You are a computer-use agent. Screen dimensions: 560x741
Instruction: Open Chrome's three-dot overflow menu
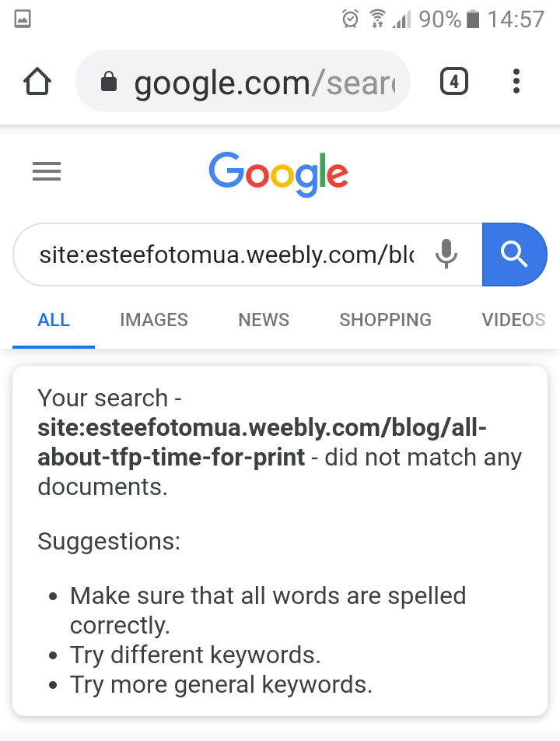(x=516, y=81)
